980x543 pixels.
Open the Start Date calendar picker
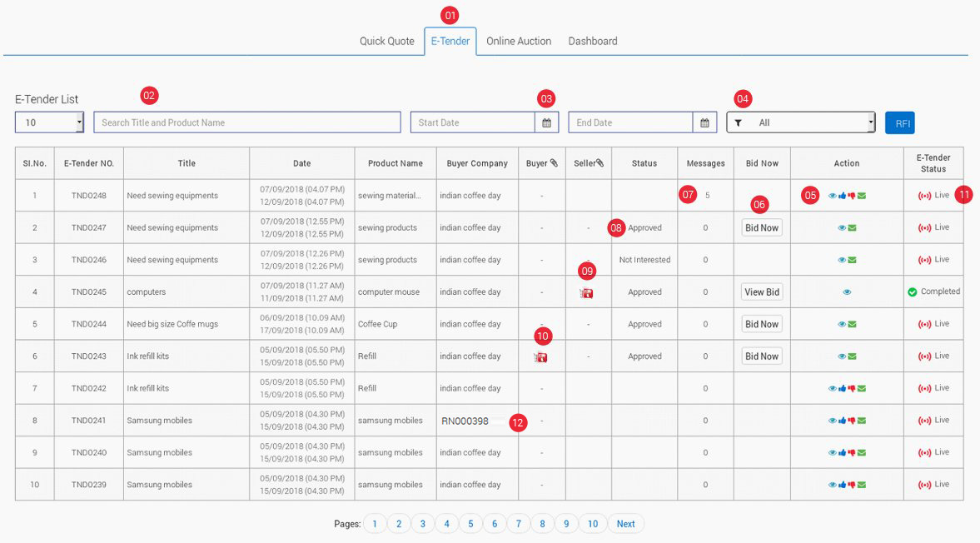pyautogui.click(x=546, y=122)
